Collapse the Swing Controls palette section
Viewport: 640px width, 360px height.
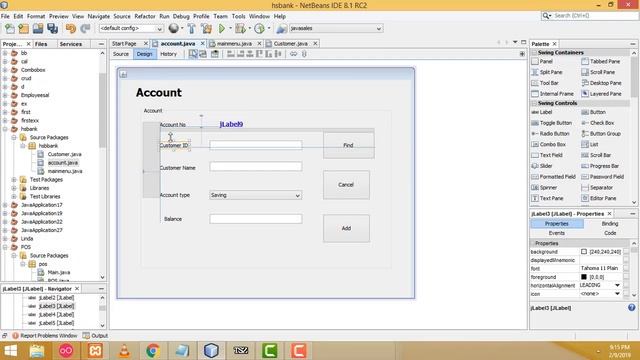point(535,103)
